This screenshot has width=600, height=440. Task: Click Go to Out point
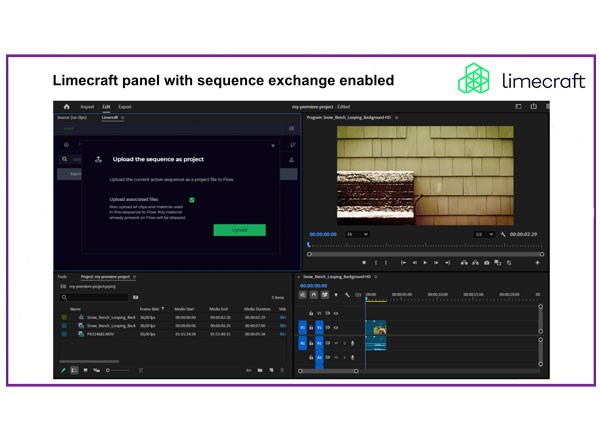click(x=447, y=262)
